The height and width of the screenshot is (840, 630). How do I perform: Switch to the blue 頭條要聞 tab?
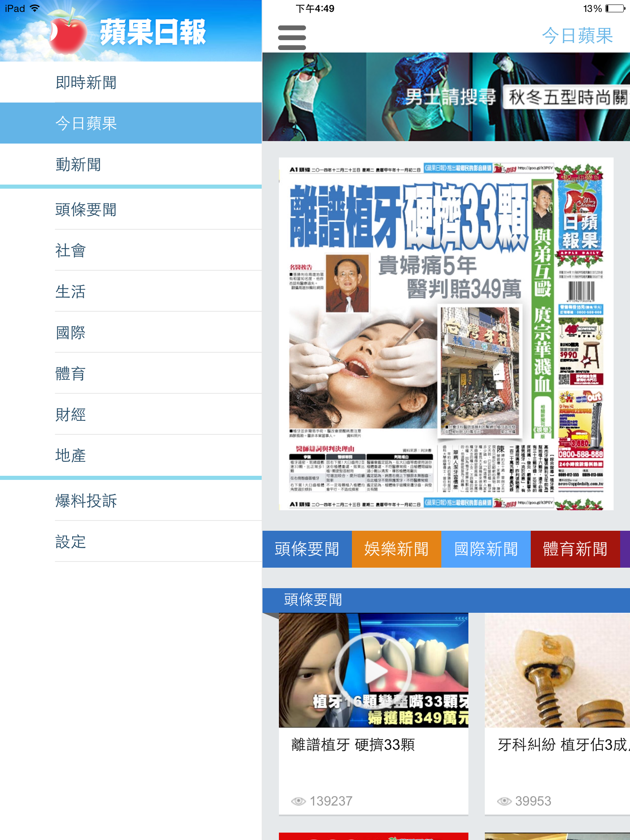click(x=307, y=549)
